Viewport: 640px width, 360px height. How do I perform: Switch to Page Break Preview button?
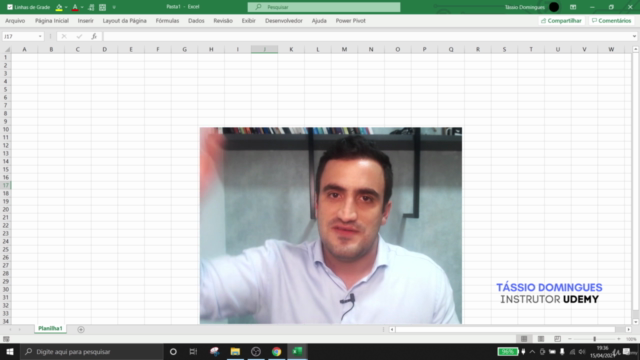click(558, 339)
